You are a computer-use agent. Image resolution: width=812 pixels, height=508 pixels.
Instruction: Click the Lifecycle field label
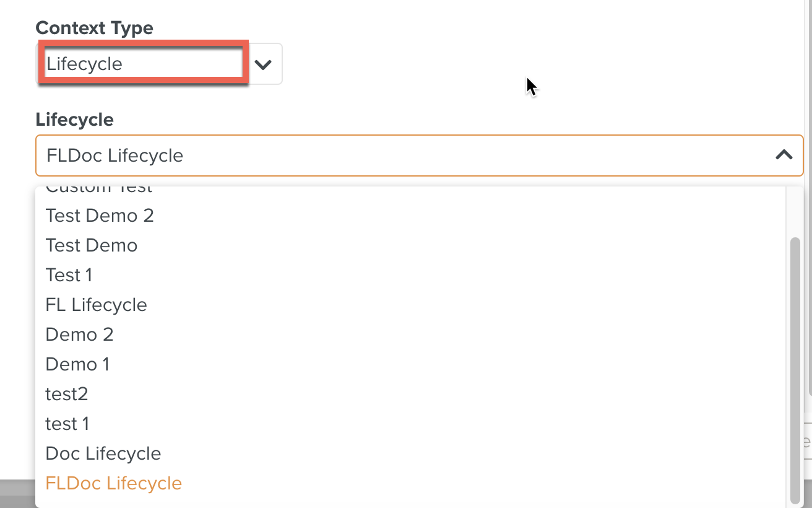click(x=74, y=120)
